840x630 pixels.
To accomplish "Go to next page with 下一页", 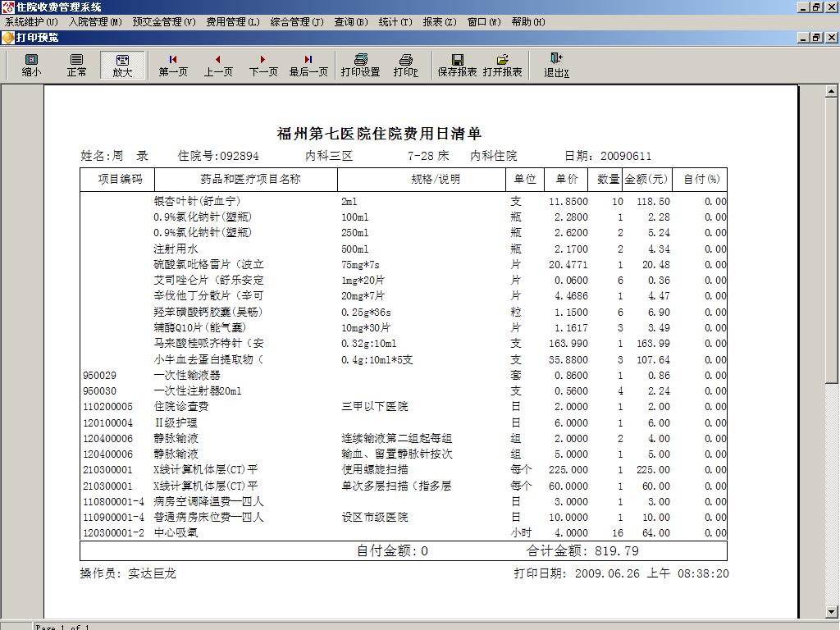I will click(x=263, y=66).
